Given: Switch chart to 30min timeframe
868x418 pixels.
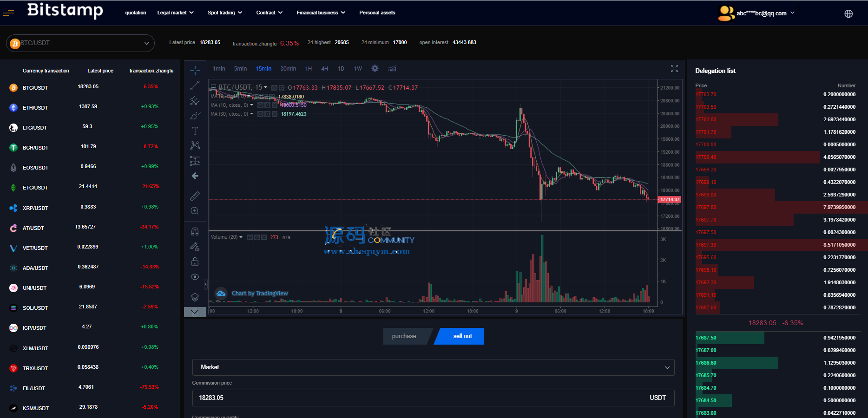Looking at the screenshot, I should point(288,69).
